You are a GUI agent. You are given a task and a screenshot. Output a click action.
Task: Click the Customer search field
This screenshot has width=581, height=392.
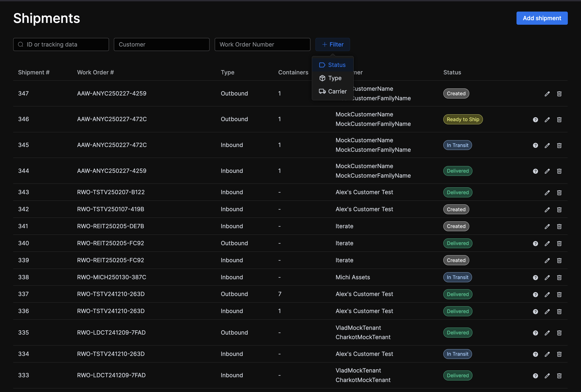point(161,44)
